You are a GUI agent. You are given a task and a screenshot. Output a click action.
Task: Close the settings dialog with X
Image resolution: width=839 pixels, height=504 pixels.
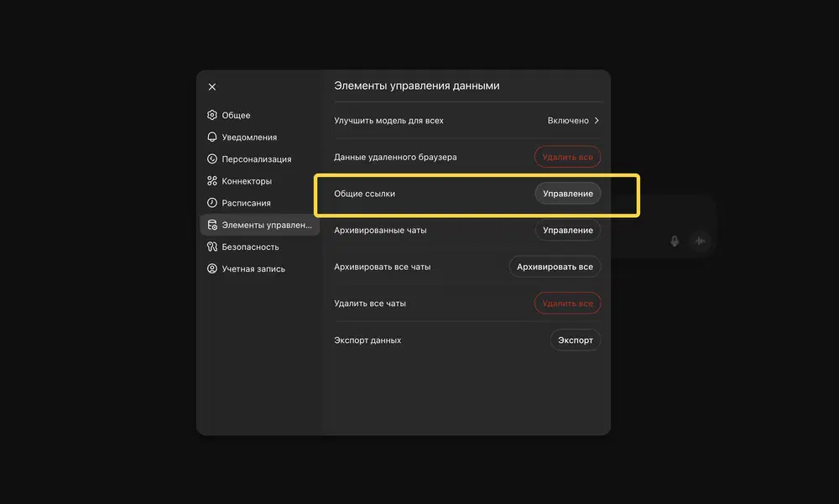click(x=212, y=86)
